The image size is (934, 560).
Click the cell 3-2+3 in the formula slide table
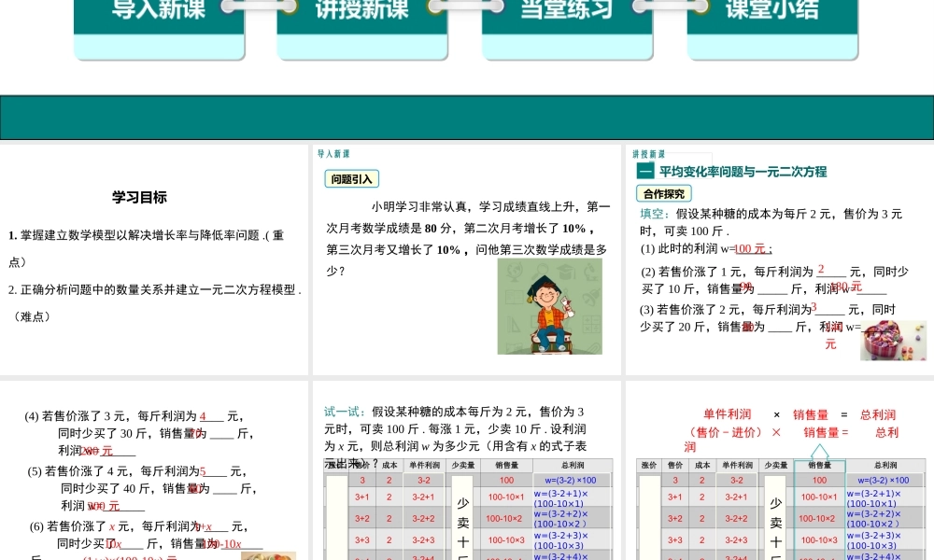pos(737,540)
